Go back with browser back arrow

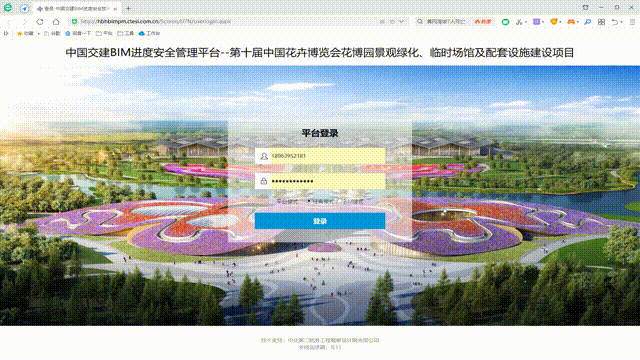click(x=9, y=22)
